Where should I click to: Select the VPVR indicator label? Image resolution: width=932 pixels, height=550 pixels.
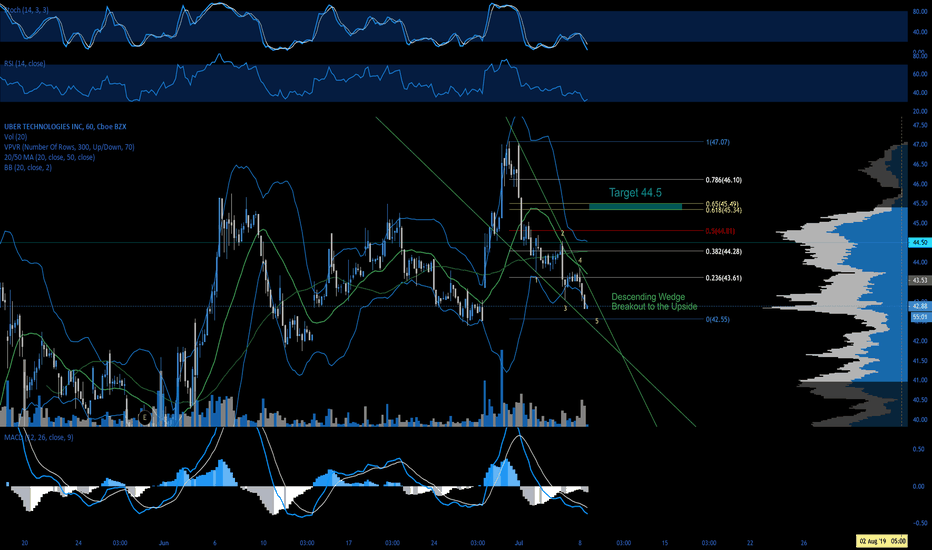coord(69,147)
